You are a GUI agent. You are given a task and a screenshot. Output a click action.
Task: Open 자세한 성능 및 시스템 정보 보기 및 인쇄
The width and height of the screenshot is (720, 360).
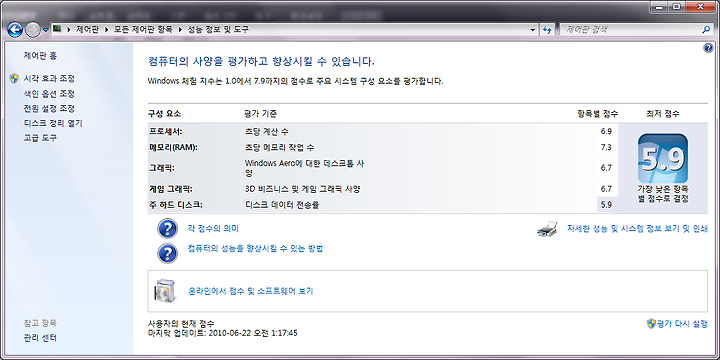point(637,228)
